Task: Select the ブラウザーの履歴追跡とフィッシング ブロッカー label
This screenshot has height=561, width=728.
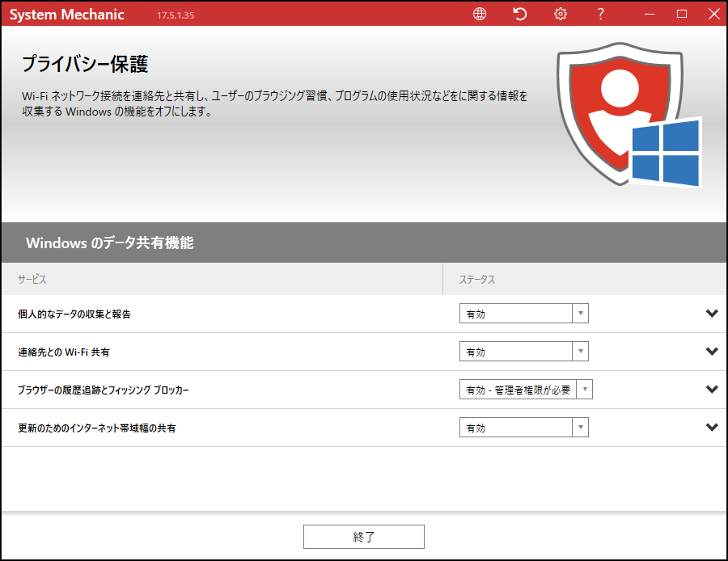Action: [104, 390]
